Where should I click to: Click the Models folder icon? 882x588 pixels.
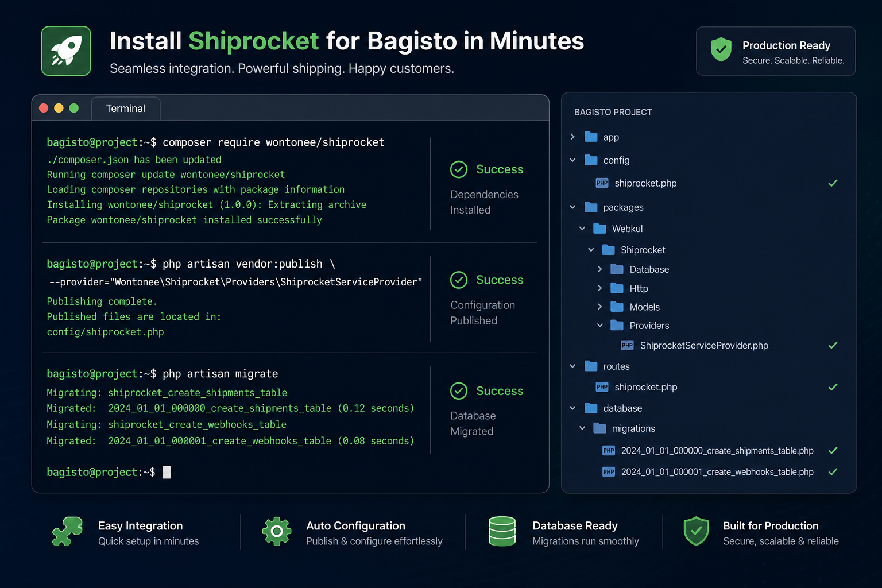click(x=617, y=307)
